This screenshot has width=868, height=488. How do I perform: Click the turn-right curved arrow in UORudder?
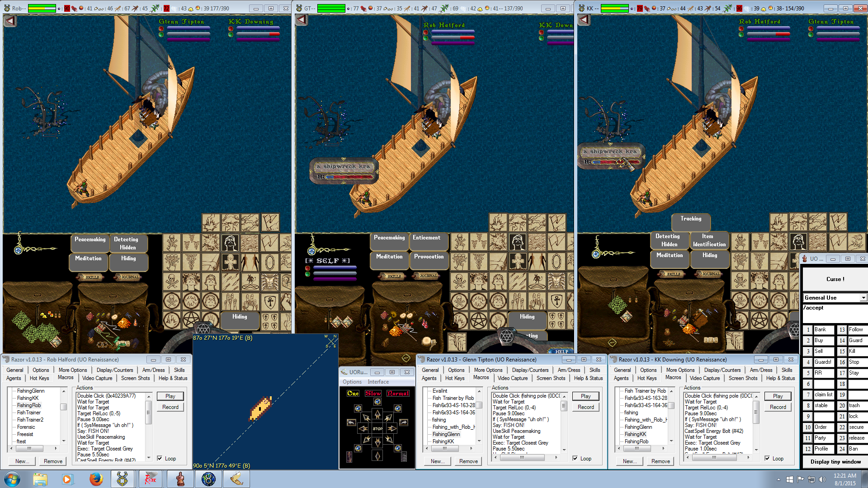(x=404, y=422)
